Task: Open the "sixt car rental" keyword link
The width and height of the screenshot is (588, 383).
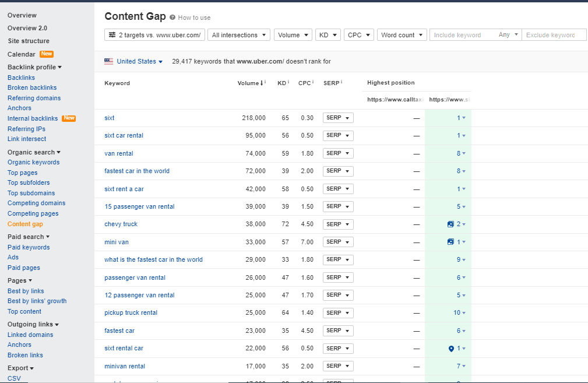Action: coord(124,135)
